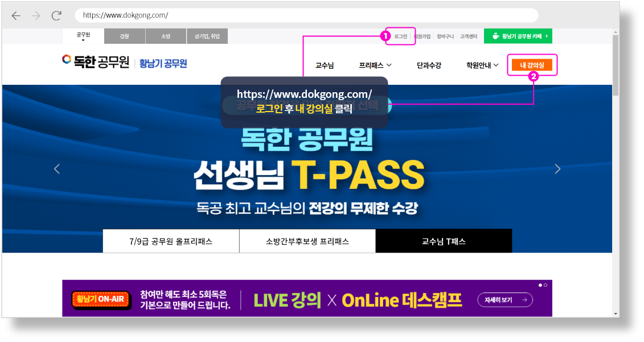The image size is (644, 342).
Task: Switch to the 경찰 tab
Action: pyautogui.click(x=125, y=36)
